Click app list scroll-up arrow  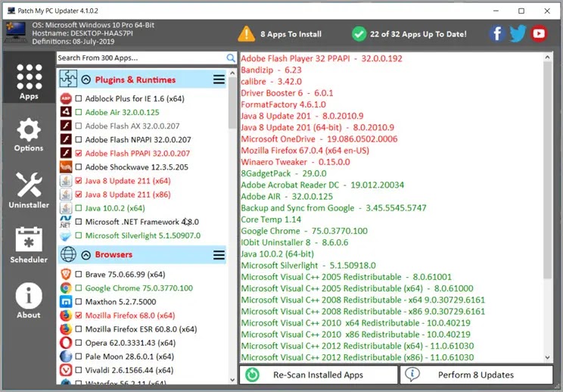(x=232, y=73)
